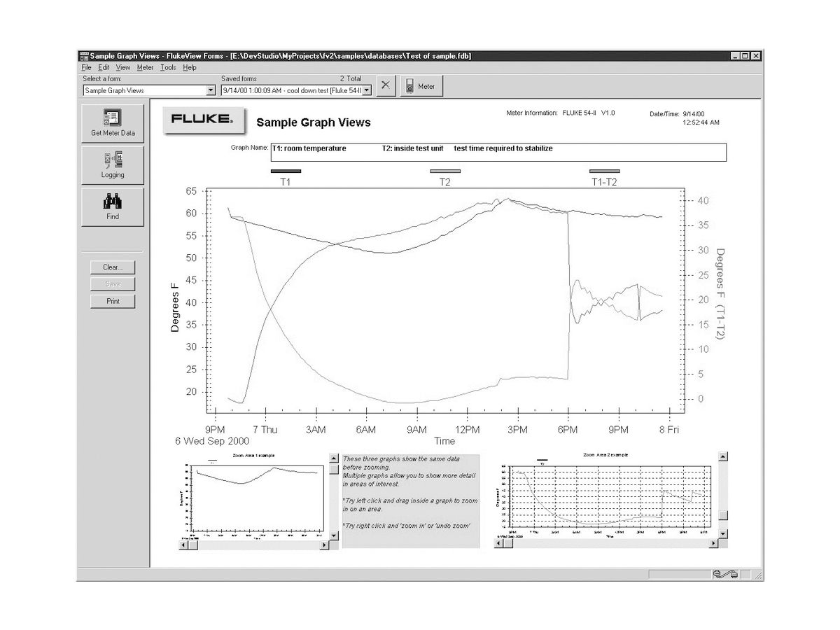Click the '8 Fri' tick label on time axis
Viewport: 840px width, 630px height.
pyautogui.click(x=668, y=428)
